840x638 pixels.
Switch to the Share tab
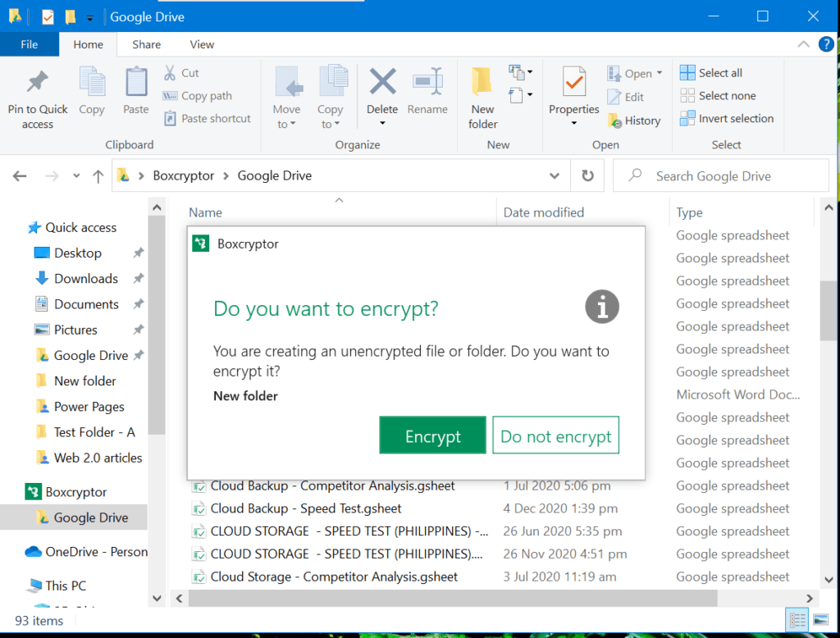click(146, 44)
